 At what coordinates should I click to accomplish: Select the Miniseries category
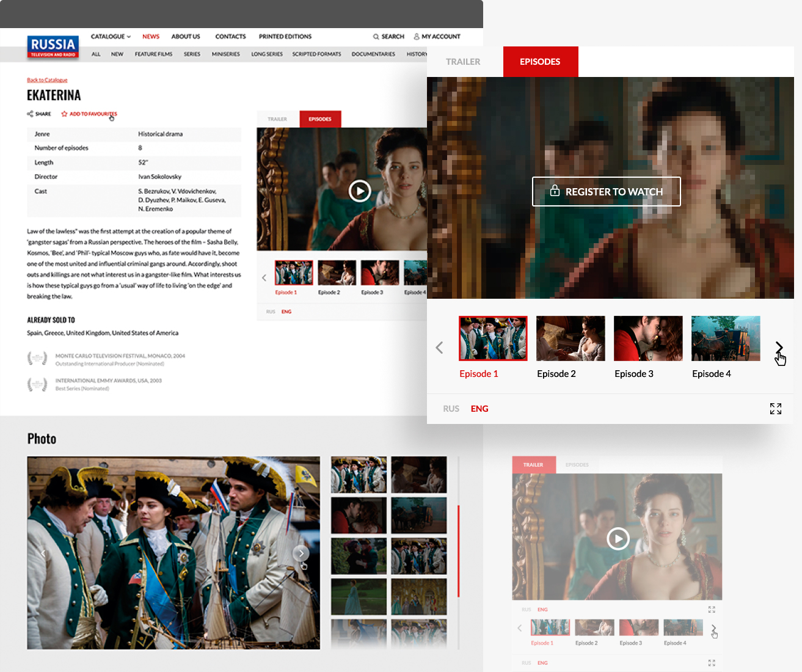click(225, 54)
